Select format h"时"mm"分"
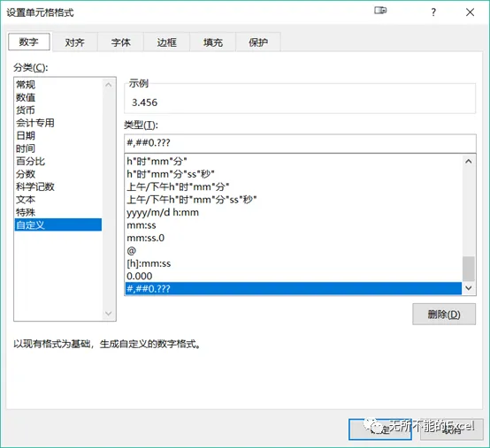 294,161
